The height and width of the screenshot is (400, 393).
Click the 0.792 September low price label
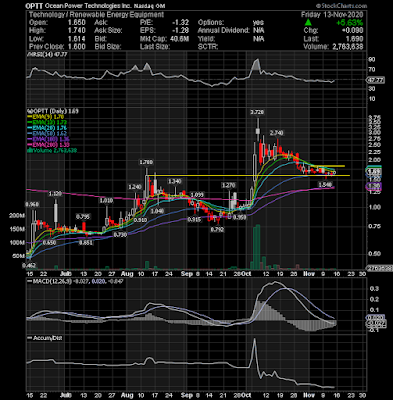217,230
